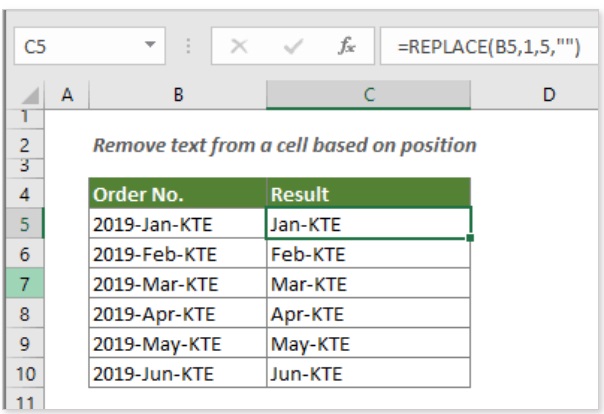Select result cell 'Feb-KTE'

pyautogui.click(x=368, y=254)
